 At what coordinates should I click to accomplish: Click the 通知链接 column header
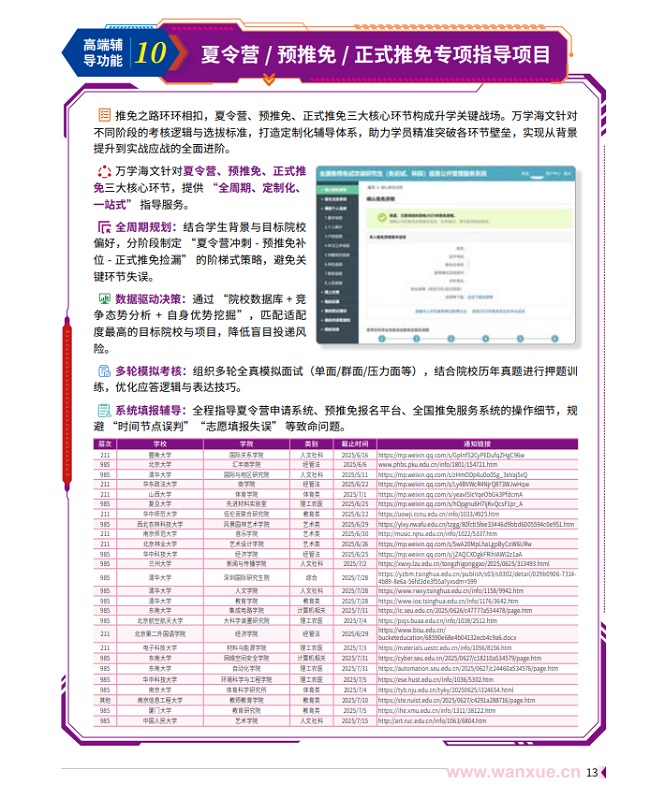click(x=477, y=443)
